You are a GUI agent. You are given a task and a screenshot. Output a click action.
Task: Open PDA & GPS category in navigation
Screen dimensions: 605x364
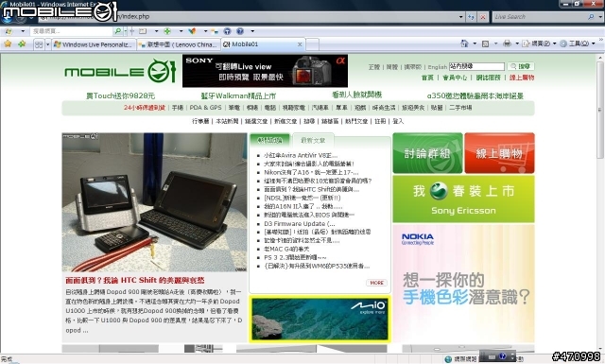205,108
